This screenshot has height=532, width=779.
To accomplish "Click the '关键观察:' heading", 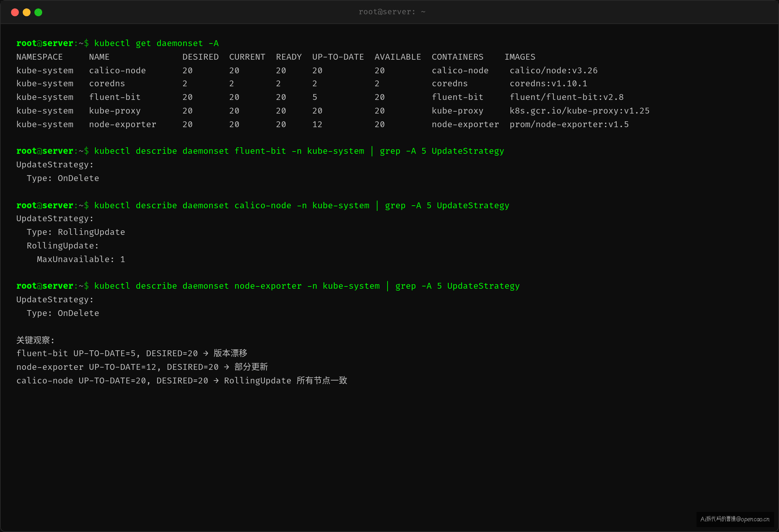I will point(35,340).
